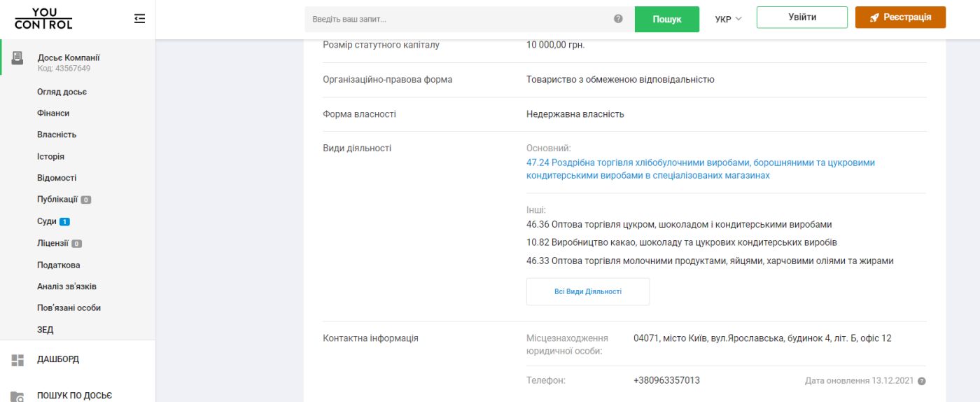Viewport: 980px width, 402px height.
Task: Click the Досьє Компанії document icon
Action: pos(17,58)
